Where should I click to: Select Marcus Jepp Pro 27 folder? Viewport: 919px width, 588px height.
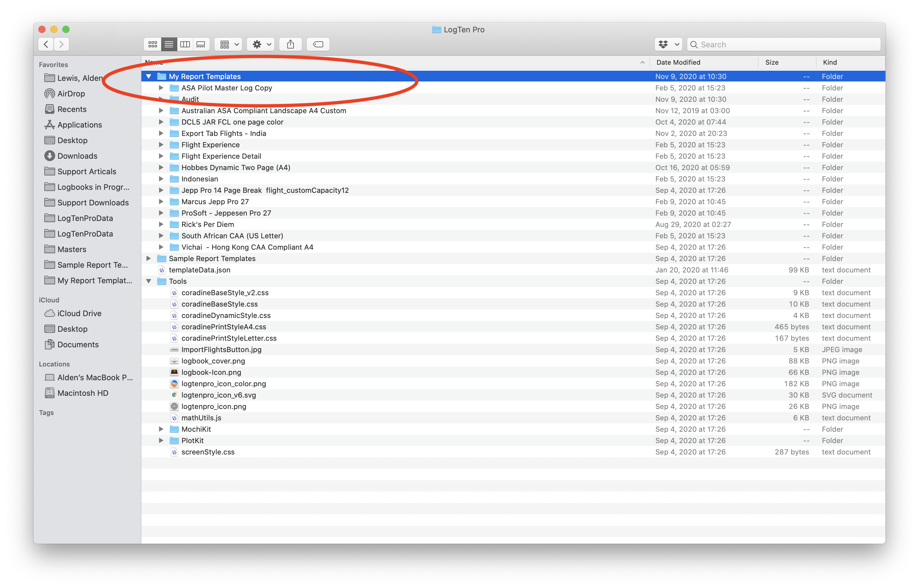pyautogui.click(x=513, y=201)
